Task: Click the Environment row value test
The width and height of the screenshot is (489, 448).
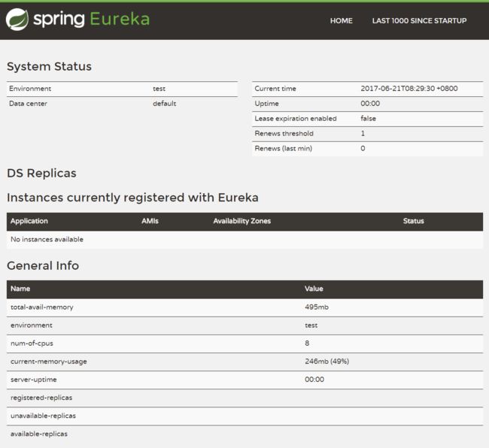Action: (159, 89)
